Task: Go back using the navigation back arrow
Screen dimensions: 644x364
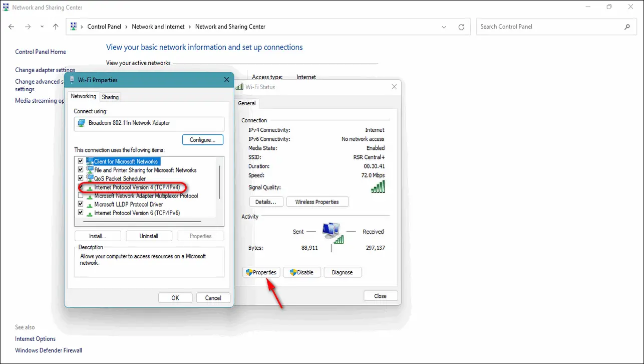Action: click(12, 27)
